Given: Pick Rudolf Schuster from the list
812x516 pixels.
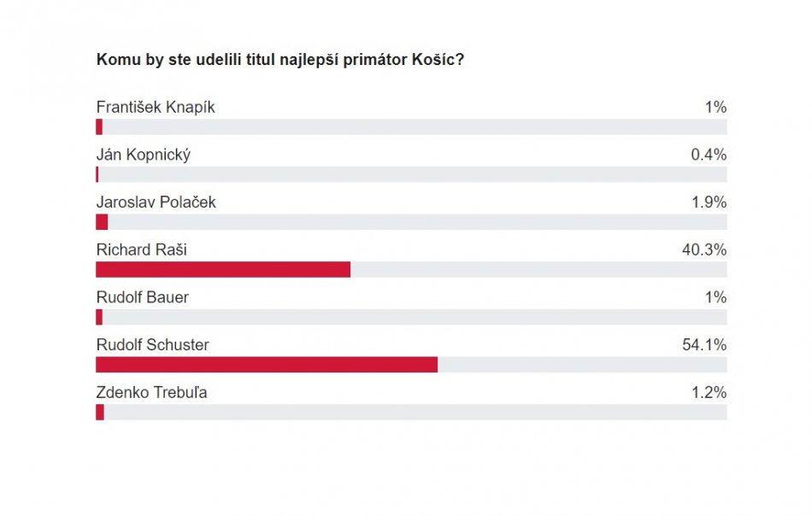Looking at the screenshot, I should [x=152, y=345].
